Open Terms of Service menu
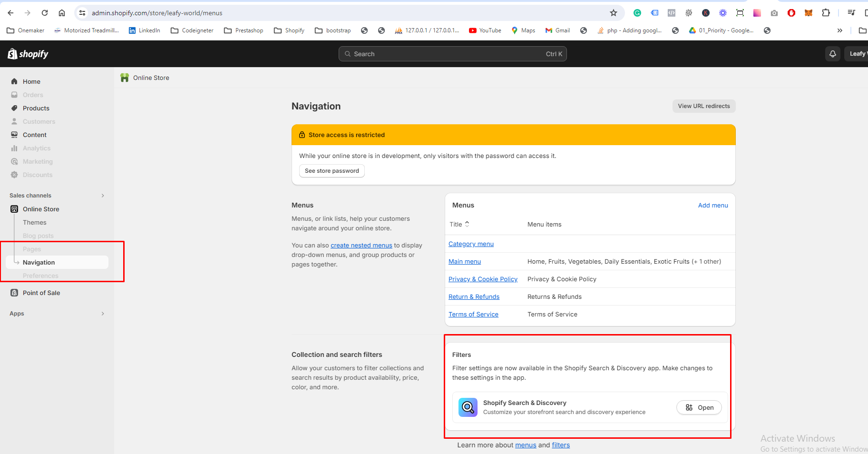The height and width of the screenshot is (454, 868). (473, 315)
